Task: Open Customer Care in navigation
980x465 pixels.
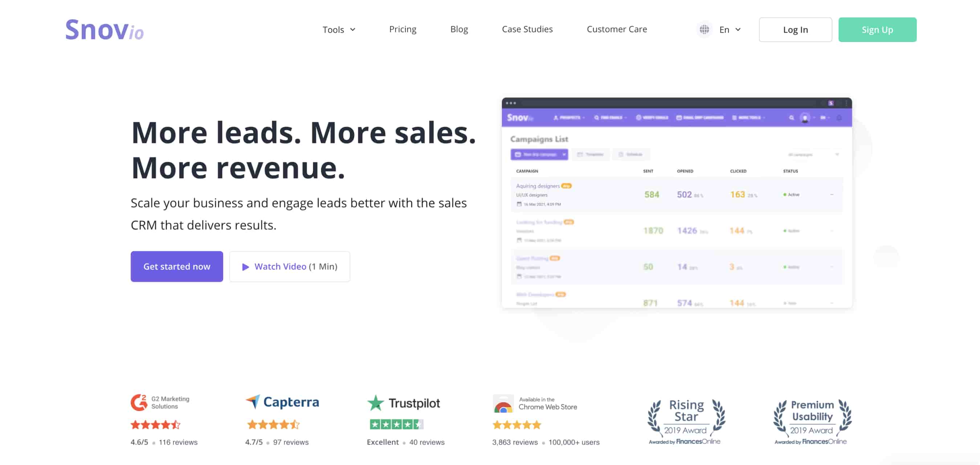Action: [616, 29]
